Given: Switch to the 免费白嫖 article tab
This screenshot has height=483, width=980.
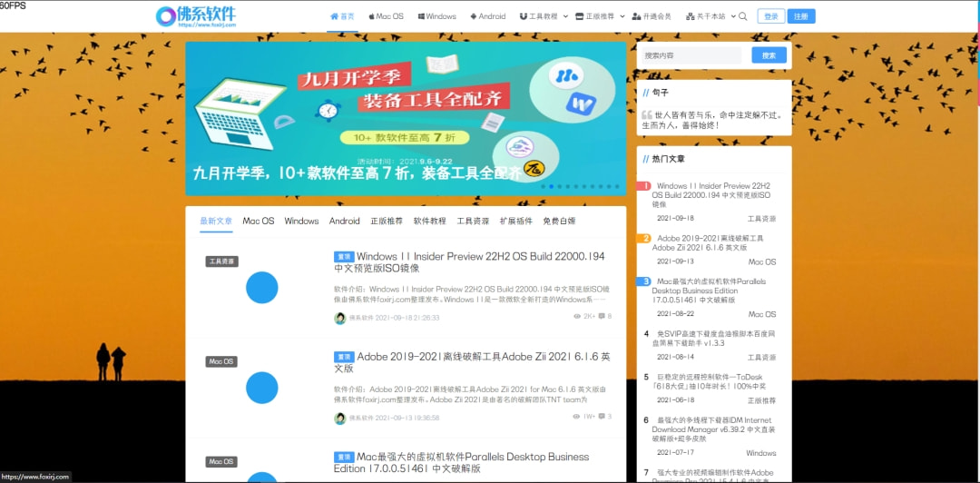Looking at the screenshot, I should pos(559,221).
